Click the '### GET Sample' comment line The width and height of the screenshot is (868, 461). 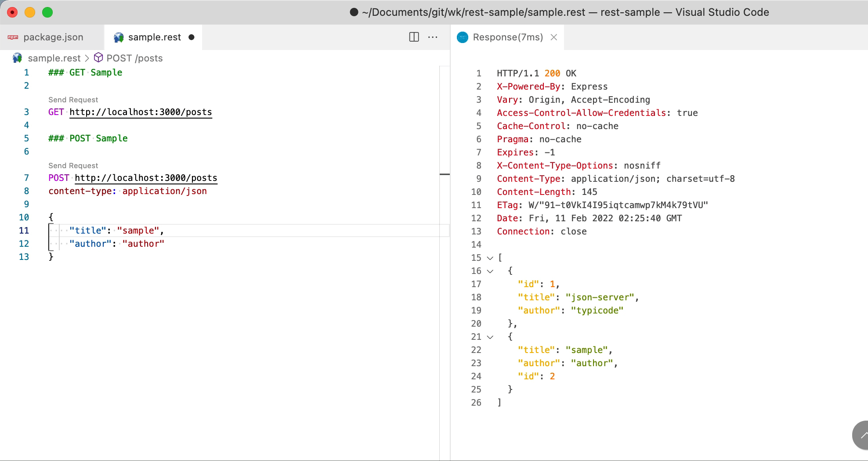pos(85,72)
